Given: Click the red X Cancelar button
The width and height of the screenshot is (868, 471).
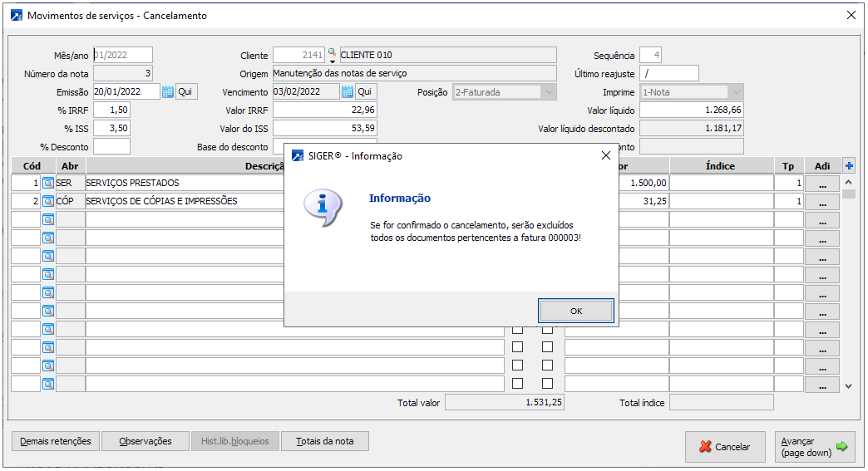Looking at the screenshot, I should point(724,447).
